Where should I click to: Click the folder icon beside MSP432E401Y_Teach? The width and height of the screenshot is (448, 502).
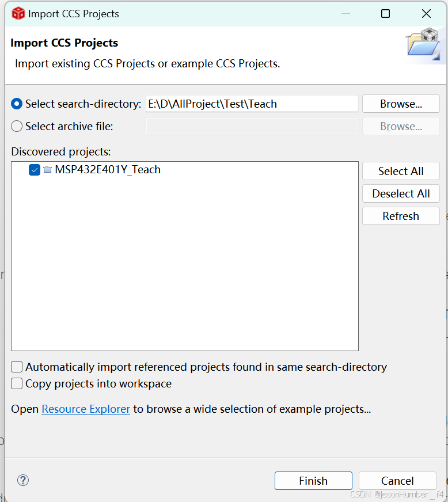click(x=48, y=170)
